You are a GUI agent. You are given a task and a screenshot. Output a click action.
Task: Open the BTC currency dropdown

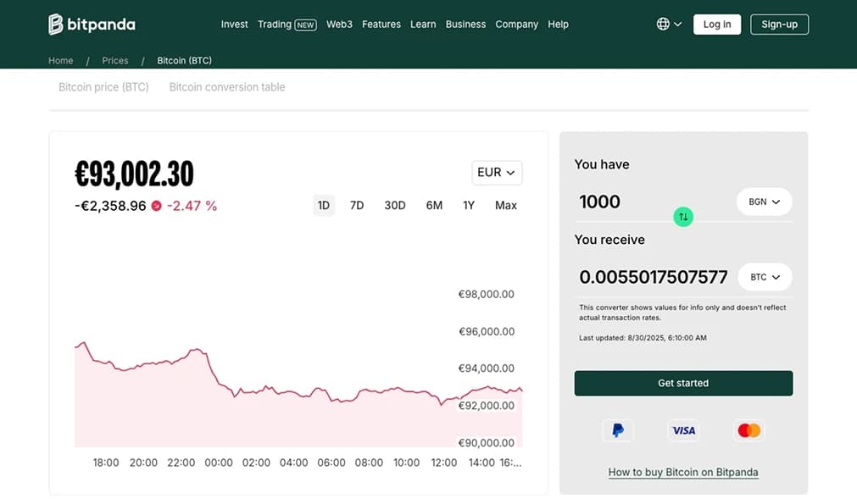point(765,277)
